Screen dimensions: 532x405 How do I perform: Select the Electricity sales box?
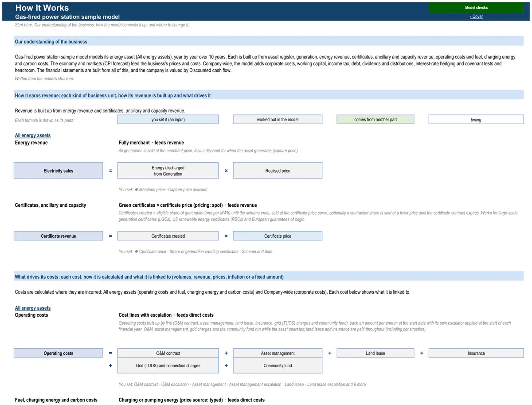[x=59, y=171]
